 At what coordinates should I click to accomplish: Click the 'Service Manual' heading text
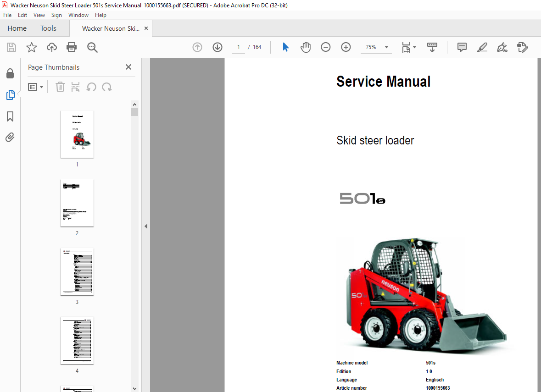[x=383, y=82]
